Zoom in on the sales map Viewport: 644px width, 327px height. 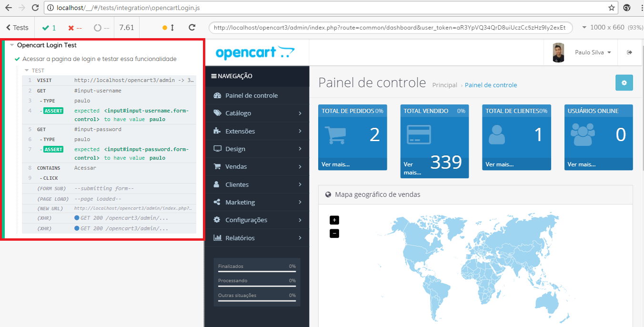(x=334, y=220)
